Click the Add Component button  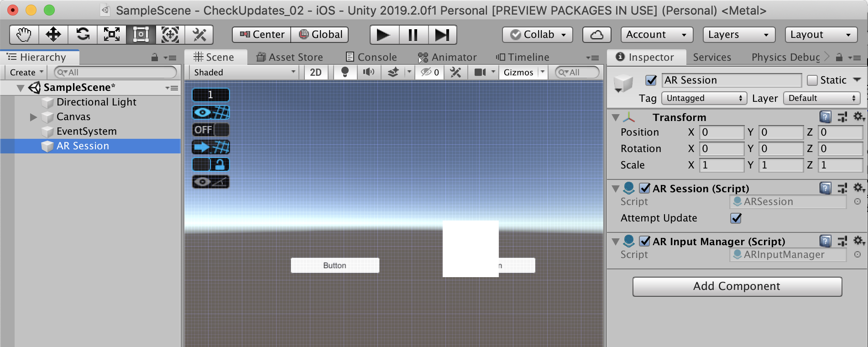click(737, 286)
